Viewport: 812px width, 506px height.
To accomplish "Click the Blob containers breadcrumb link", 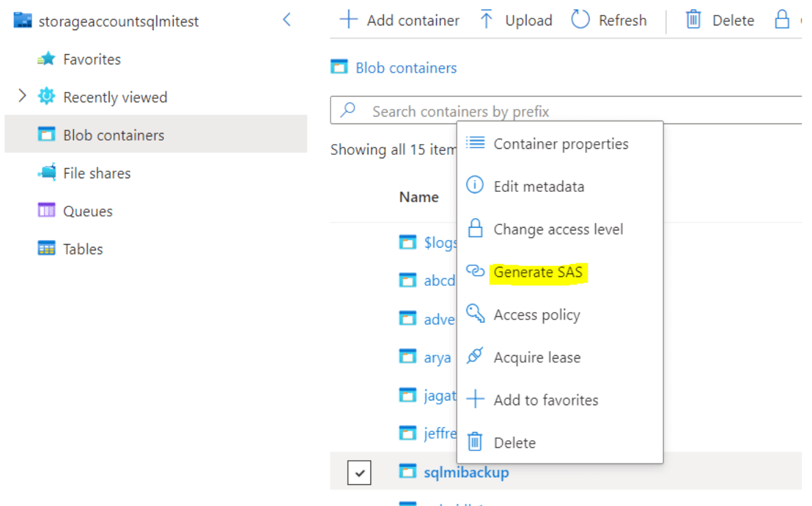I will pos(406,68).
